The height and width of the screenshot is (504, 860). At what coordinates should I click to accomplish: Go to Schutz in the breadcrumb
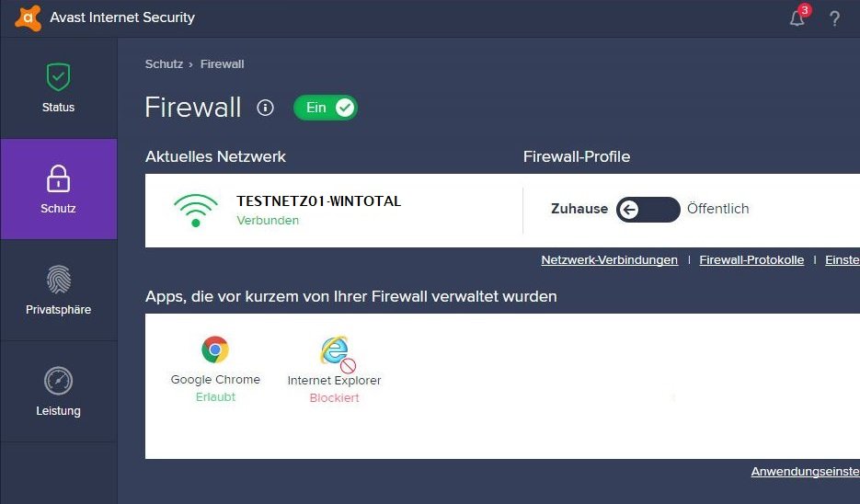pyautogui.click(x=164, y=64)
